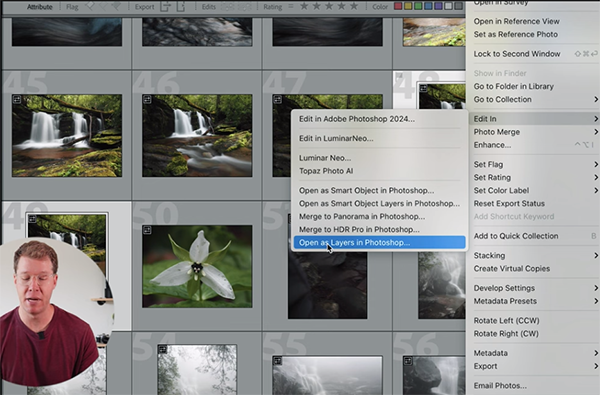Filter by green color label

(418, 7)
